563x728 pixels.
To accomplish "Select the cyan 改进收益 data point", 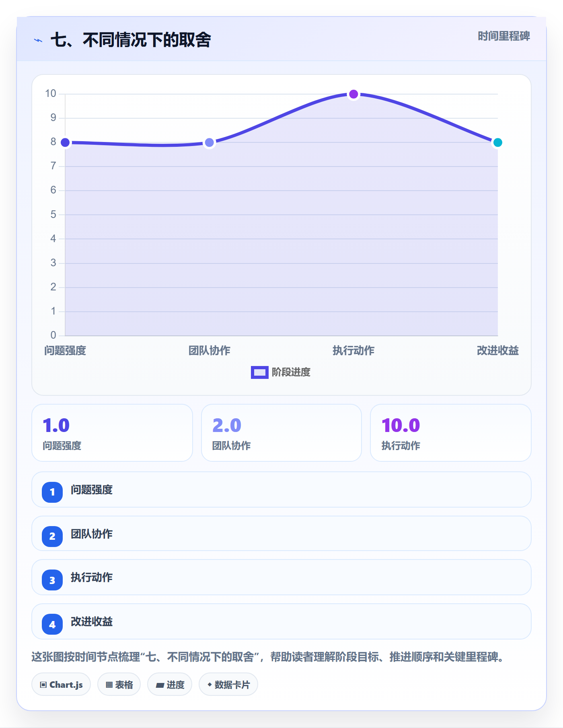I will click(497, 142).
